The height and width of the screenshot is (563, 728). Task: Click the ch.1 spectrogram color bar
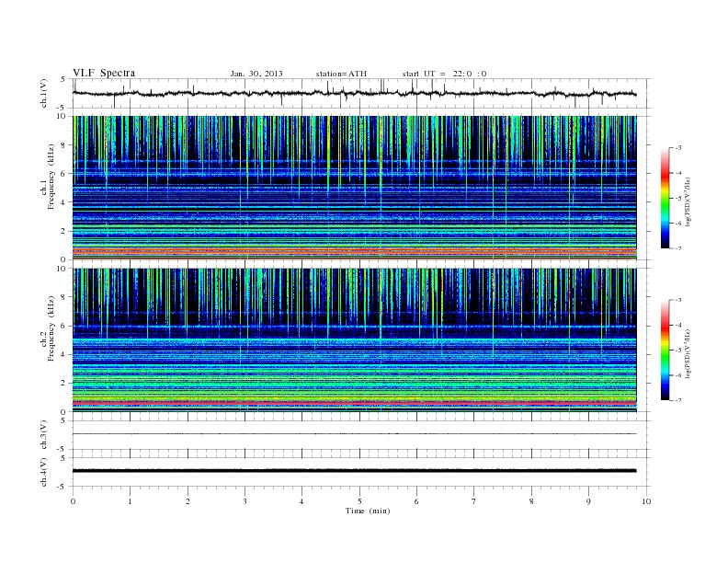665,199
